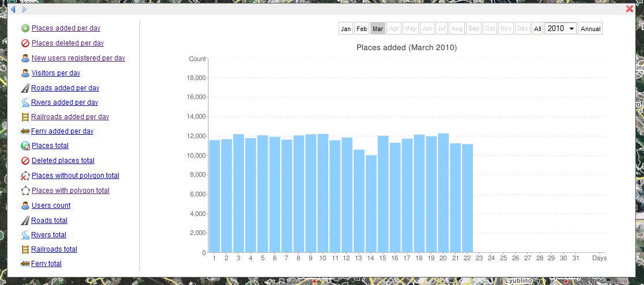The width and height of the screenshot is (644, 285).
Task: Open the Railroads total link
Action: pos(54,249)
